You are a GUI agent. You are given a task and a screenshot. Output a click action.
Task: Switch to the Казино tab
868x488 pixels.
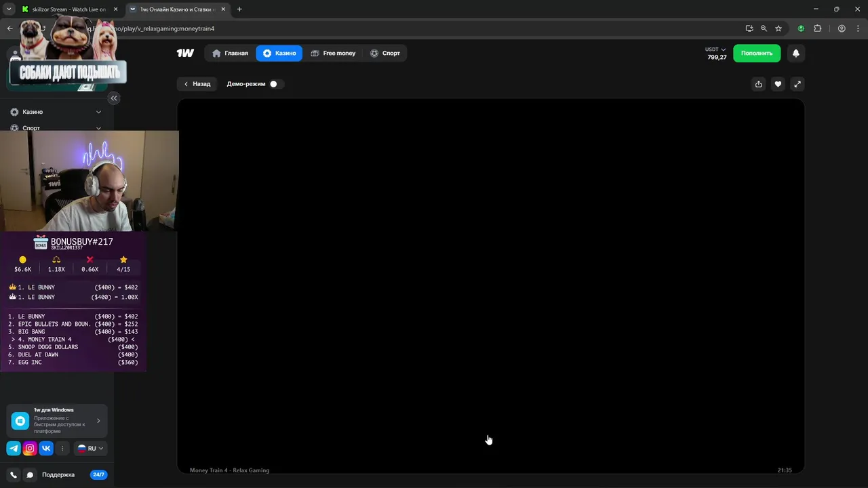tap(279, 53)
